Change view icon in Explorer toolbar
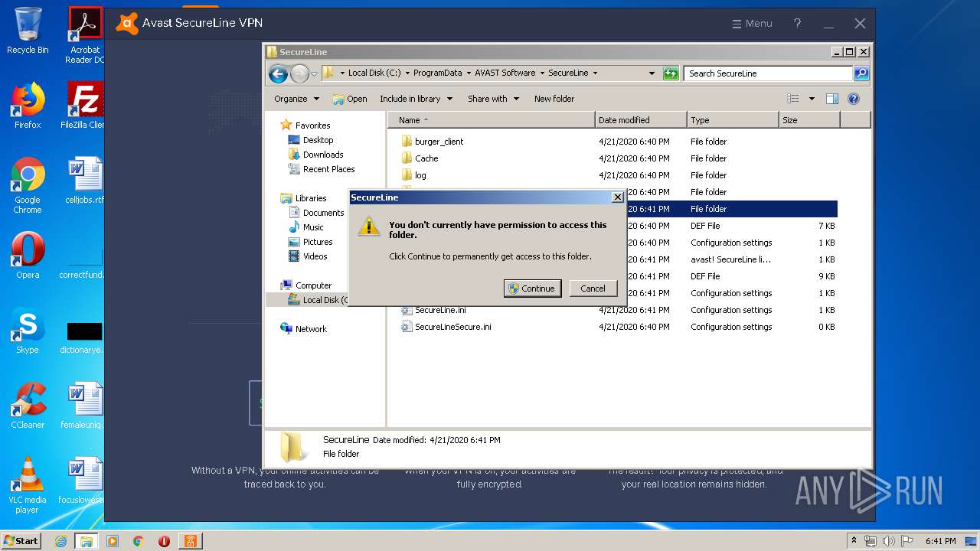This screenshot has height=551, width=980. click(793, 99)
